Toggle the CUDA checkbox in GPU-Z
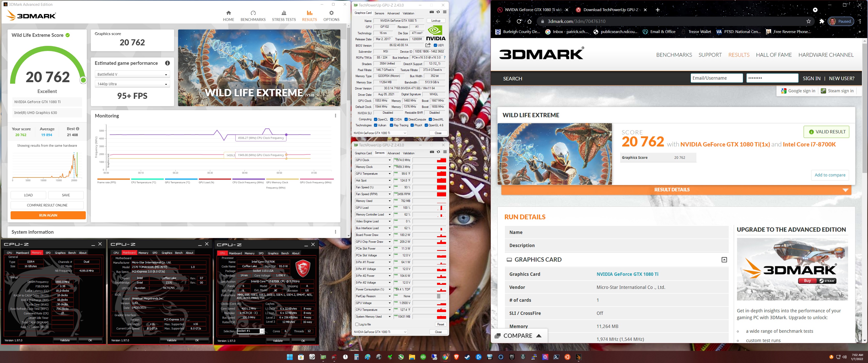Viewport: 868px width, 363px height. [x=392, y=119]
